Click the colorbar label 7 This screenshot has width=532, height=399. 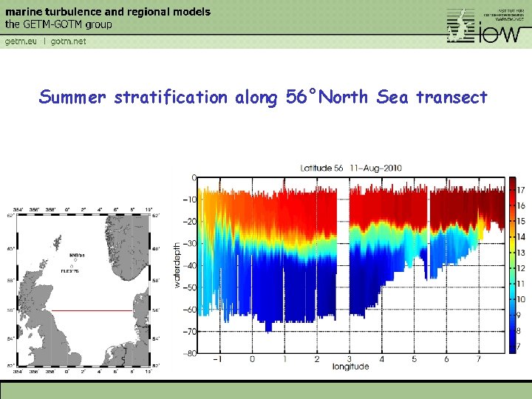pyautogui.click(x=519, y=347)
